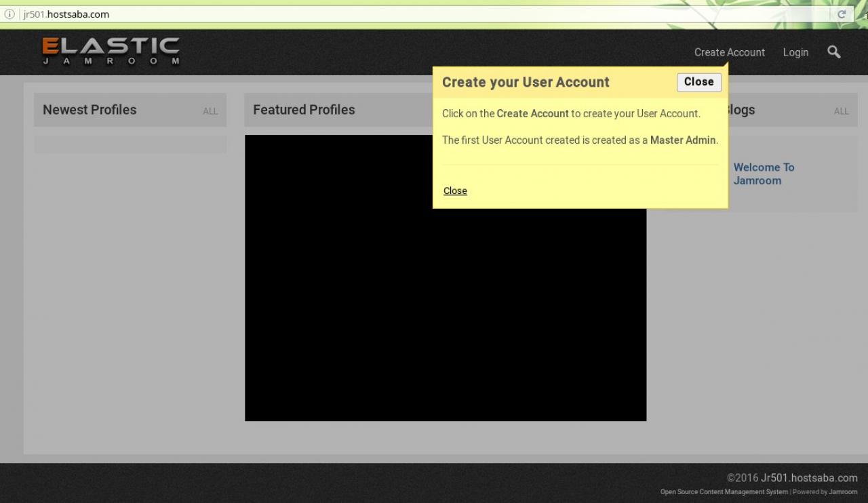Click the Jamroom link in footer

point(843,492)
